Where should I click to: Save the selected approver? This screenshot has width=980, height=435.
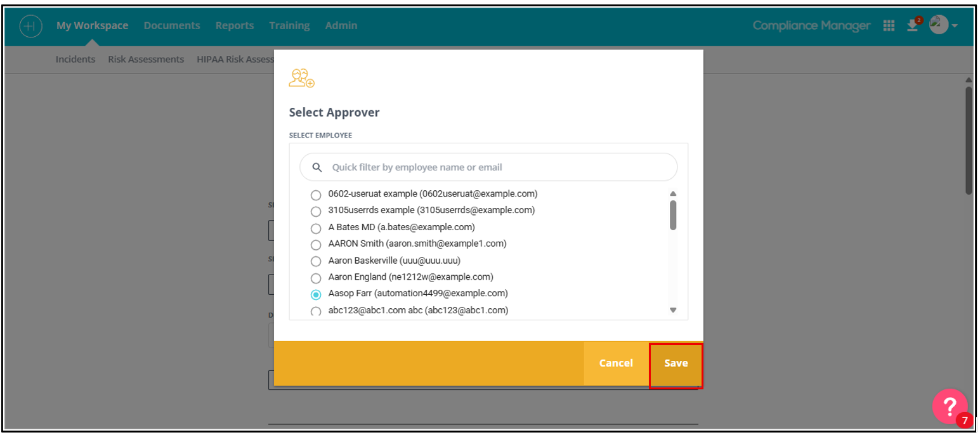click(676, 363)
